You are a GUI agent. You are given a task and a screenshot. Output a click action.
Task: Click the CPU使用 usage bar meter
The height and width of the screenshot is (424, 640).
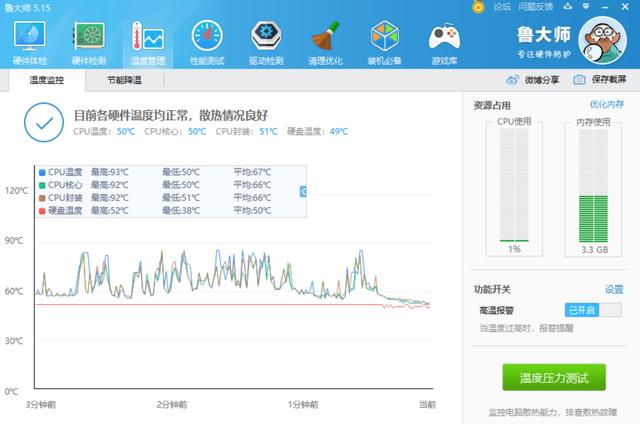click(x=514, y=186)
